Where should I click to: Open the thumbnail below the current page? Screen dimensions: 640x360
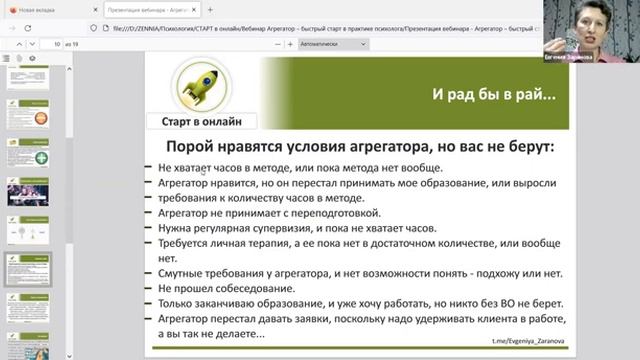coord(28,308)
